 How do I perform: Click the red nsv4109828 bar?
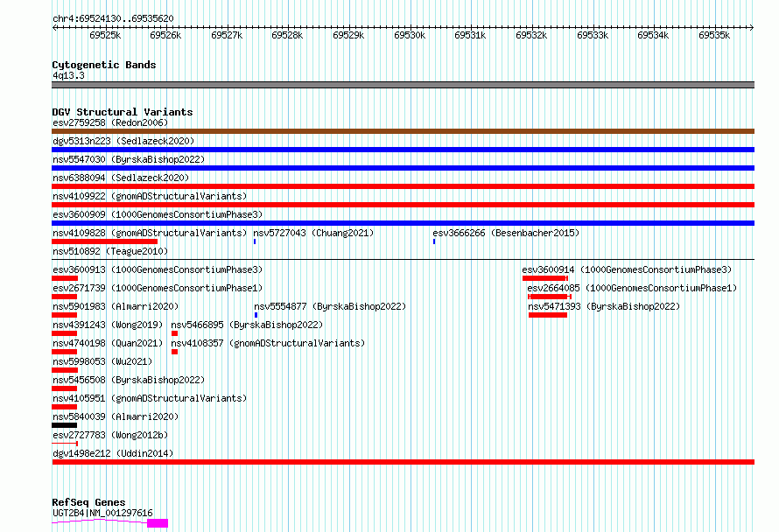105,241
